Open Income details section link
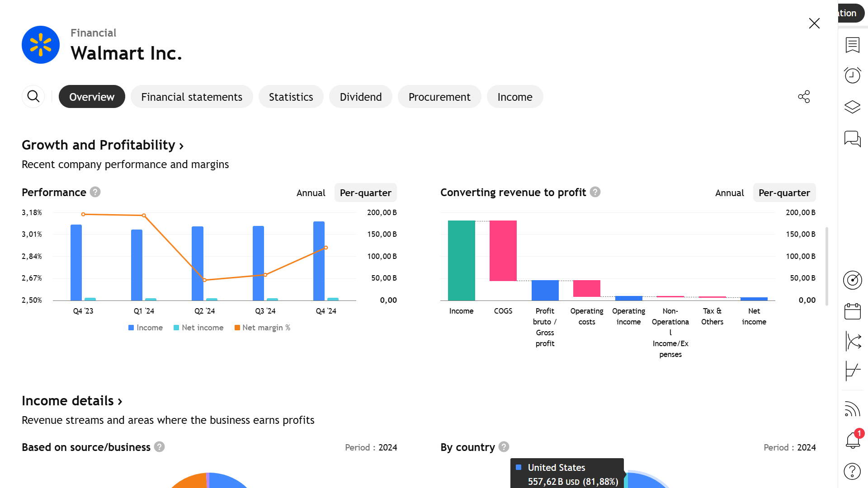The image size is (868, 488). point(72,401)
